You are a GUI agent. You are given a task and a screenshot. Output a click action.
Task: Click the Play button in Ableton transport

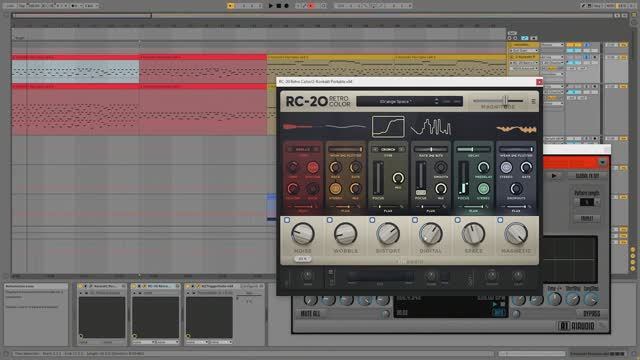coord(271,6)
